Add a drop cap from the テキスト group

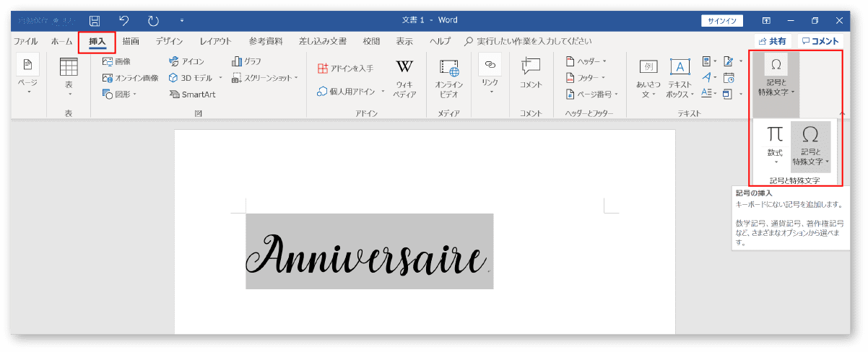pos(709,94)
